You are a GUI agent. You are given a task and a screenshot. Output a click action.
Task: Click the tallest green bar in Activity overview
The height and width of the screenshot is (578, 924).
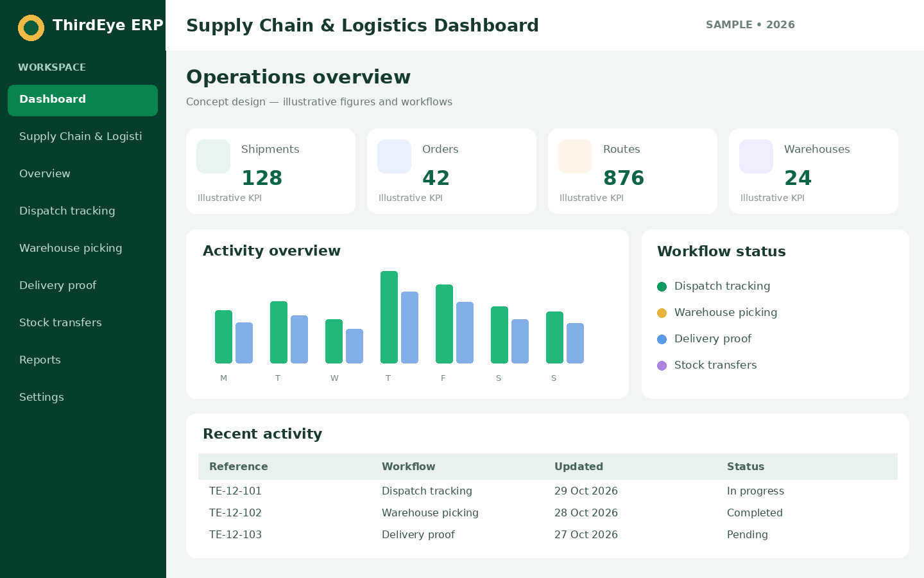[389, 317]
